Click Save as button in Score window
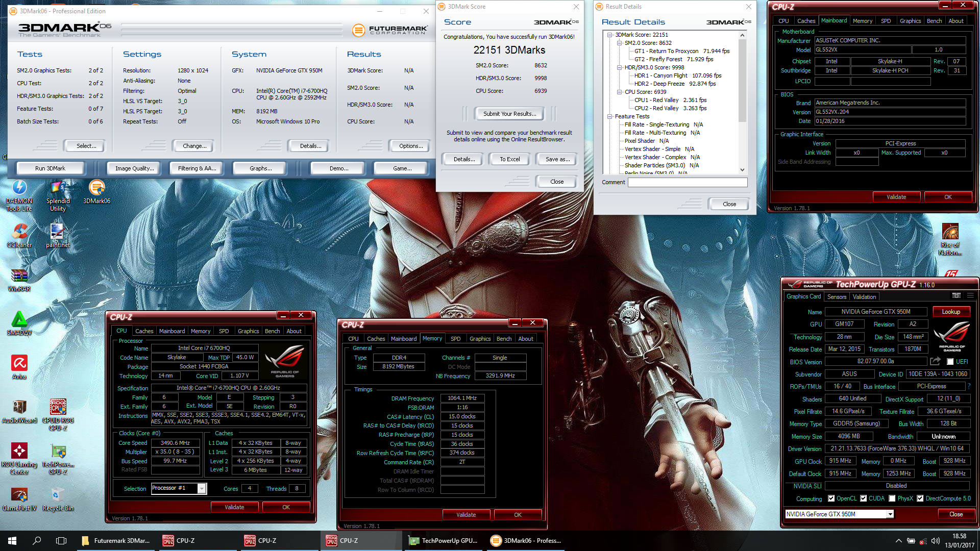The height and width of the screenshot is (551, 980). [557, 159]
